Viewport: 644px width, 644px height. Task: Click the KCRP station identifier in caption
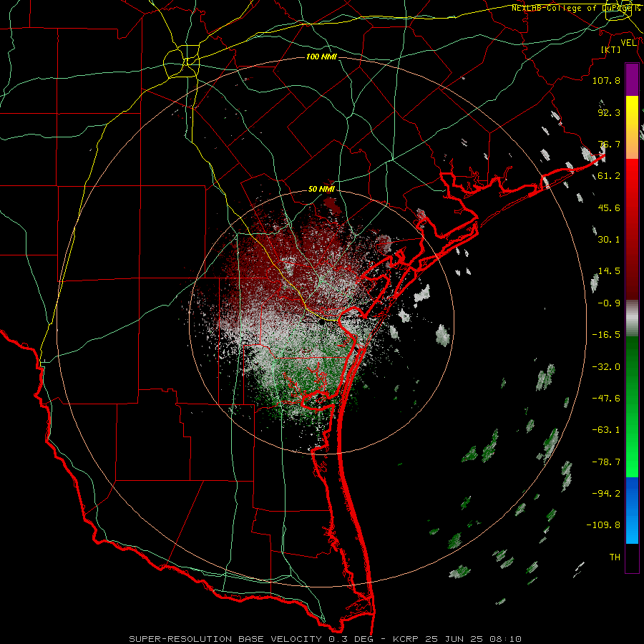[x=404, y=639]
